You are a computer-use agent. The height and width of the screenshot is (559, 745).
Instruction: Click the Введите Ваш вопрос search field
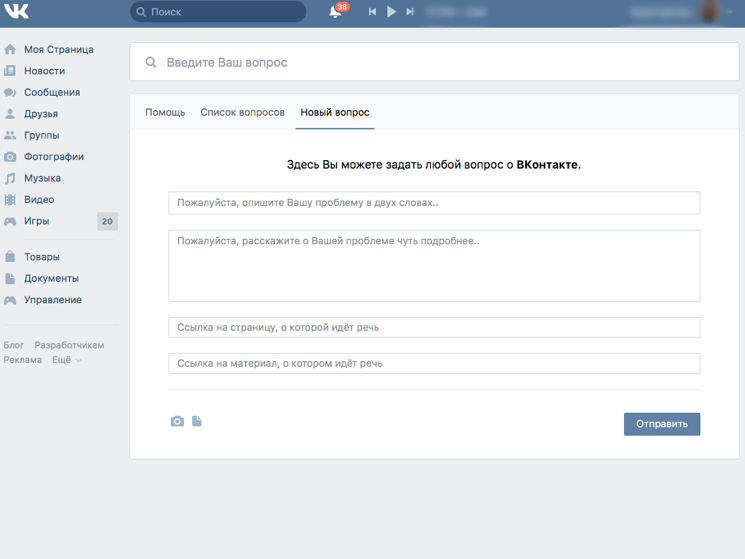433,63
